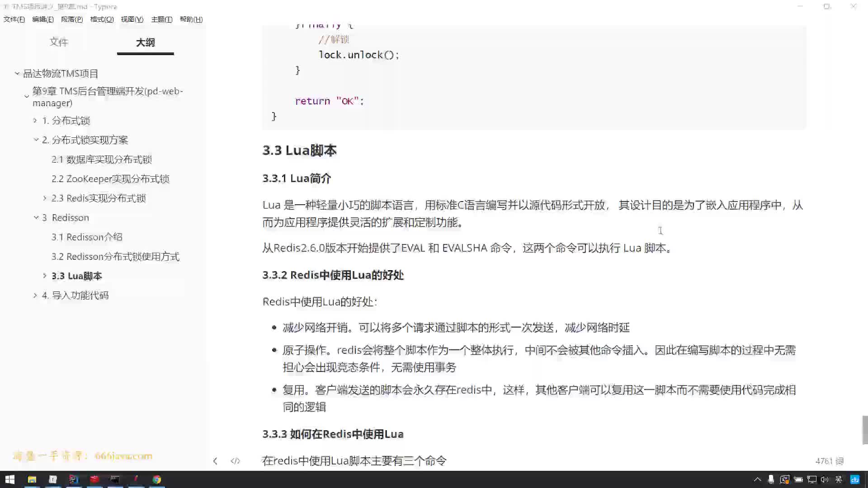Viewport: 868px width, 488px height.
Task: Click the vertical scrollbar thumb
Action: [x=865, y=430]
